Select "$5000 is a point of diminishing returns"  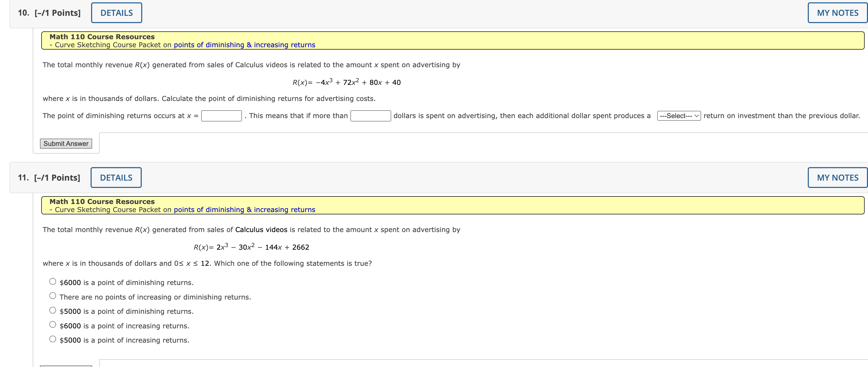[x=53, y=310]
